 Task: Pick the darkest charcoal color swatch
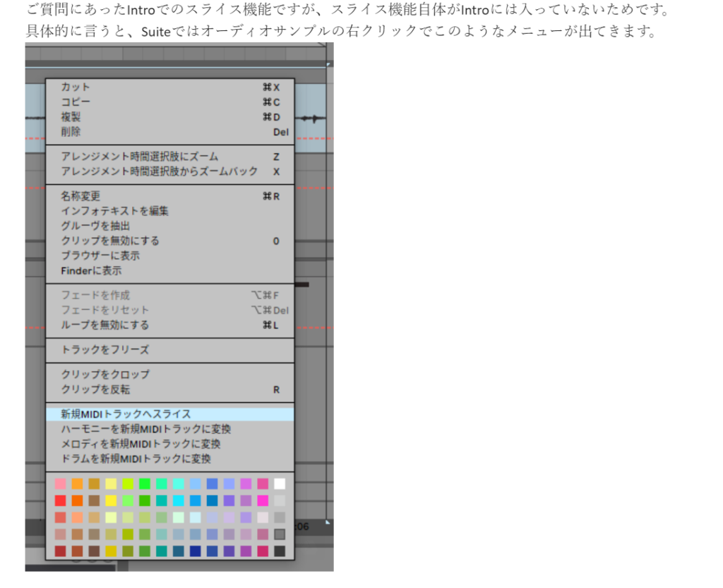(280, 551)
